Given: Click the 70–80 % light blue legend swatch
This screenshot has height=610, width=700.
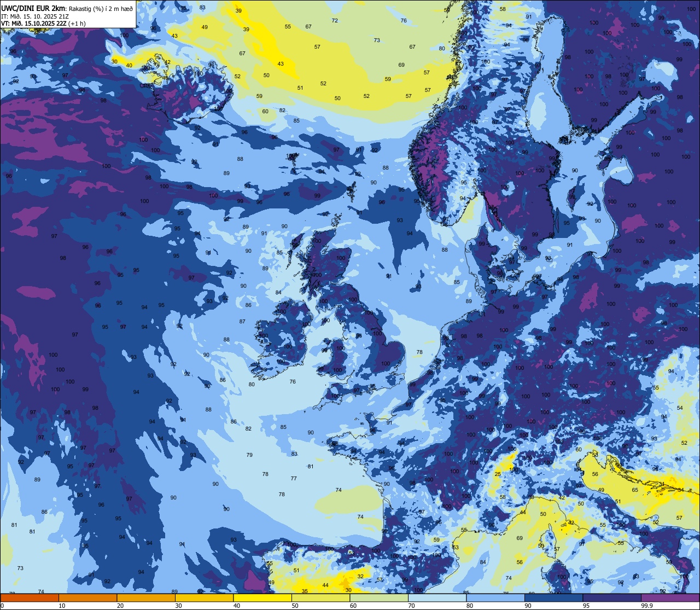Looking at the screenshot, I should pos(437,597).
